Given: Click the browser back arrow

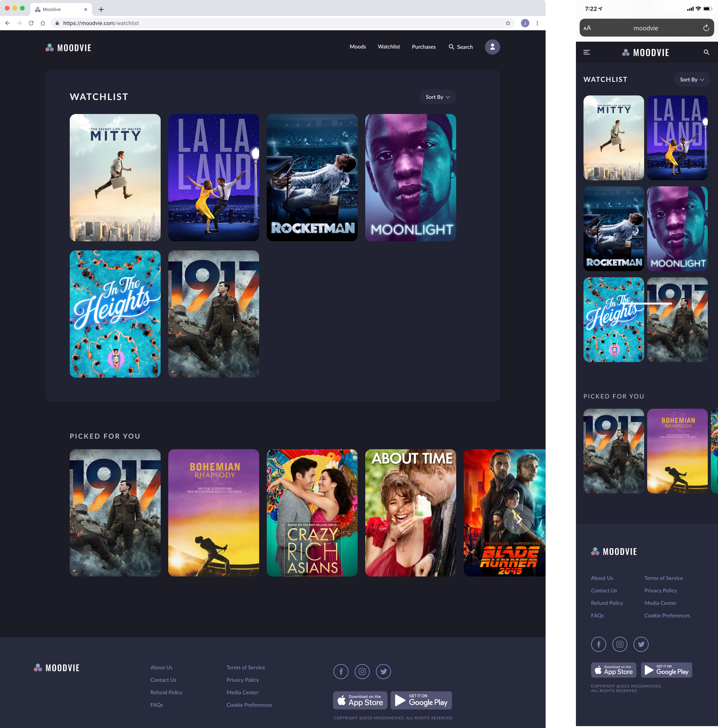Looking at the screenshot, I should (8, 23).
